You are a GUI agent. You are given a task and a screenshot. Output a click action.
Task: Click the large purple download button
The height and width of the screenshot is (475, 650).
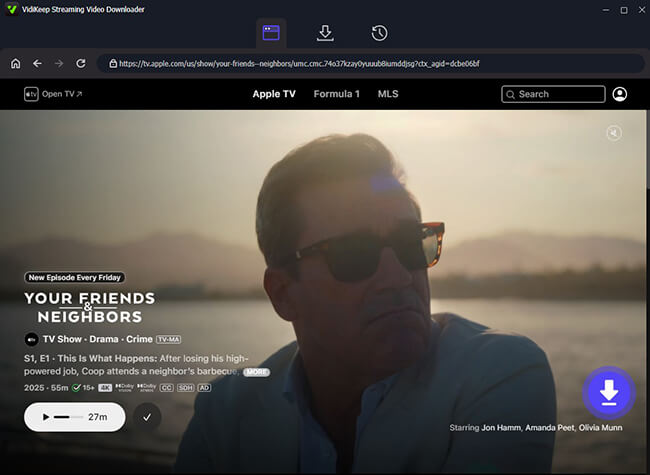pos(609,393)
